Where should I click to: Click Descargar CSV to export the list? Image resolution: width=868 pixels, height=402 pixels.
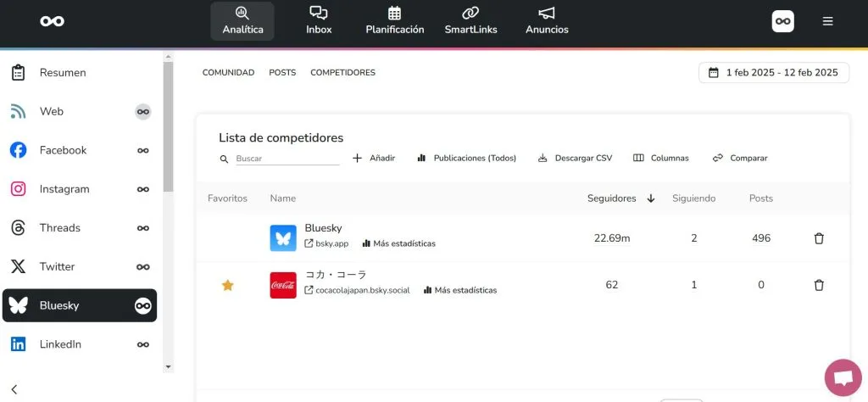[575, 159]
